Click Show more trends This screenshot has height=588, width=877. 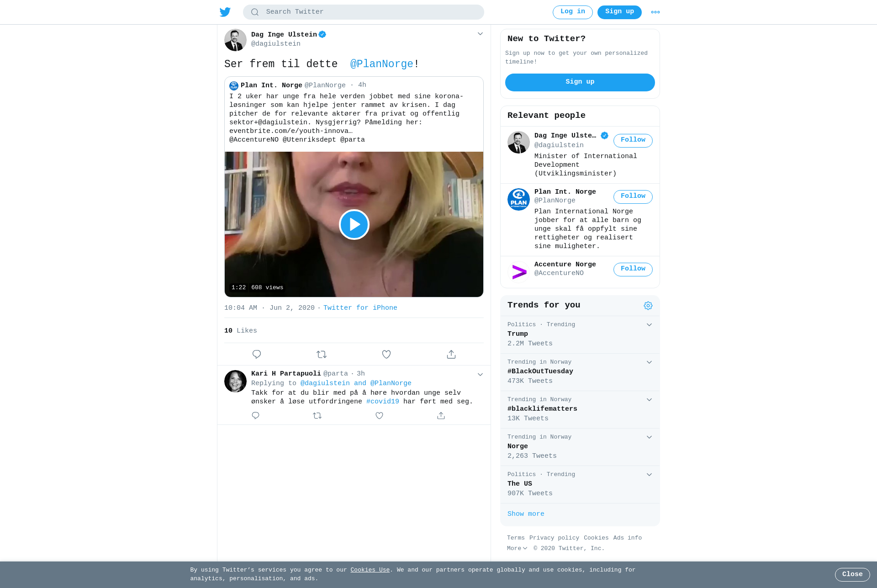(x=526, y=514)
